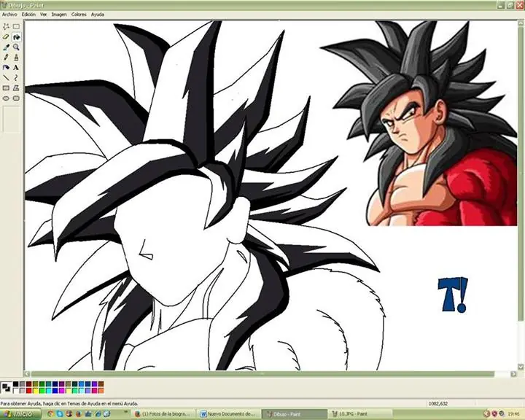
Task: Click the taskbar clock showing 19:46
Action: coord(512,414)
